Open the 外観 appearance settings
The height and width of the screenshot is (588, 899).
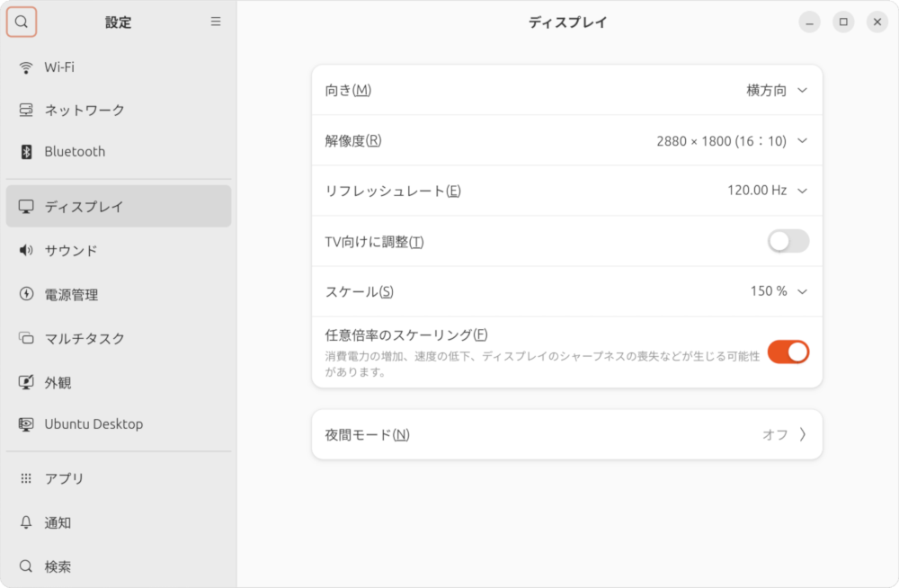point(24,382)
